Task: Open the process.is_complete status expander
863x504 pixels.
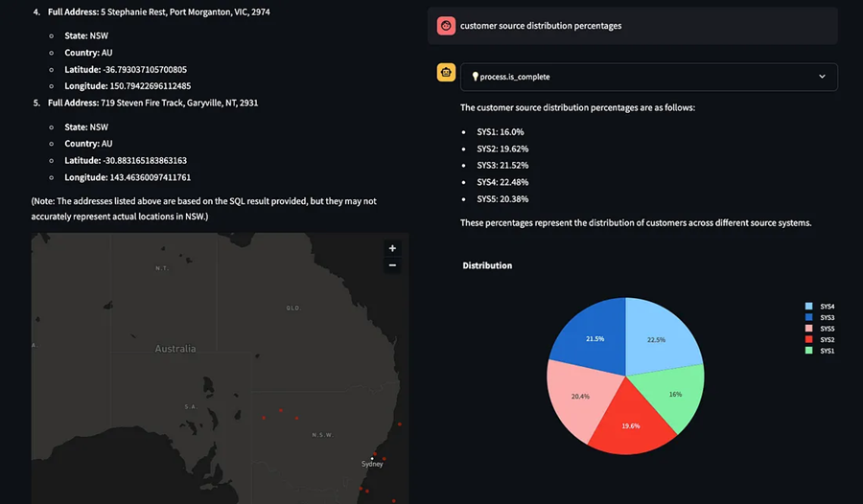Action: (x=649, y=77)
